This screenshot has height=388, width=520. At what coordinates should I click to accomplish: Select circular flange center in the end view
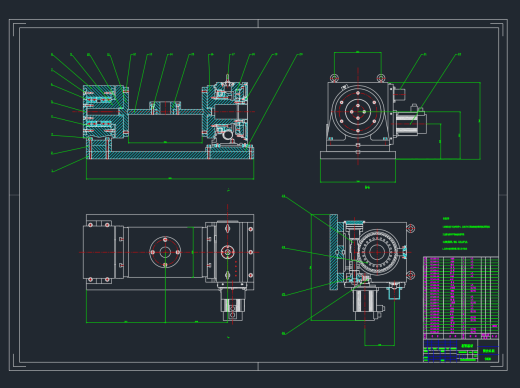click(358, 111)
